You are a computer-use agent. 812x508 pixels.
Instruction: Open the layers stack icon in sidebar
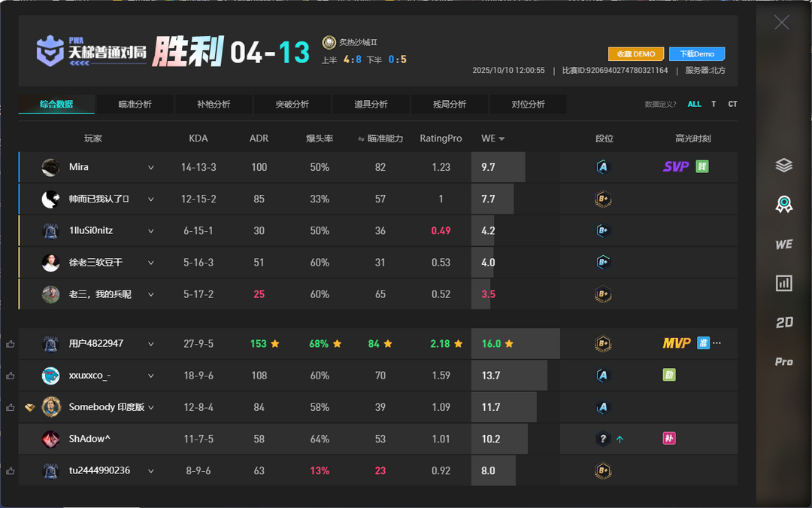coord(783,165)
